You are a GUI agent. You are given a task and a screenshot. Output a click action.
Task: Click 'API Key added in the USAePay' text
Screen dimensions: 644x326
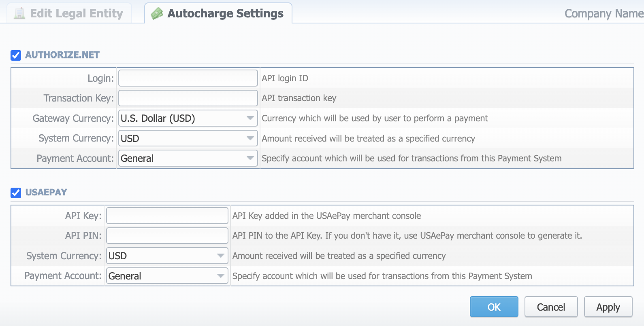[x=326, y=216]
